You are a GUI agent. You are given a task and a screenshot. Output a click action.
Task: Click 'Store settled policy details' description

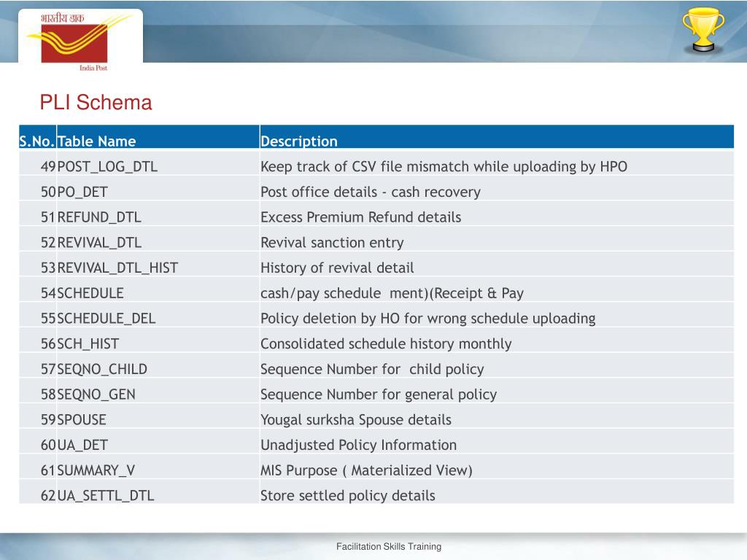point(348,495)
